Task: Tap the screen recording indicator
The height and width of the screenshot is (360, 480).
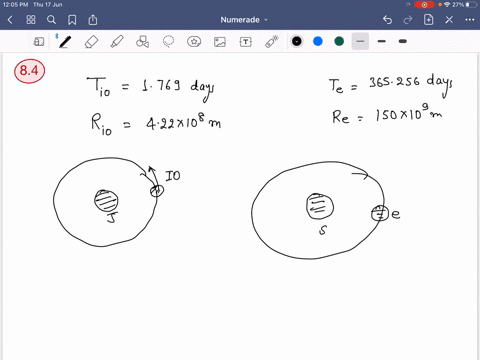Action: click(x=424, y=5)
